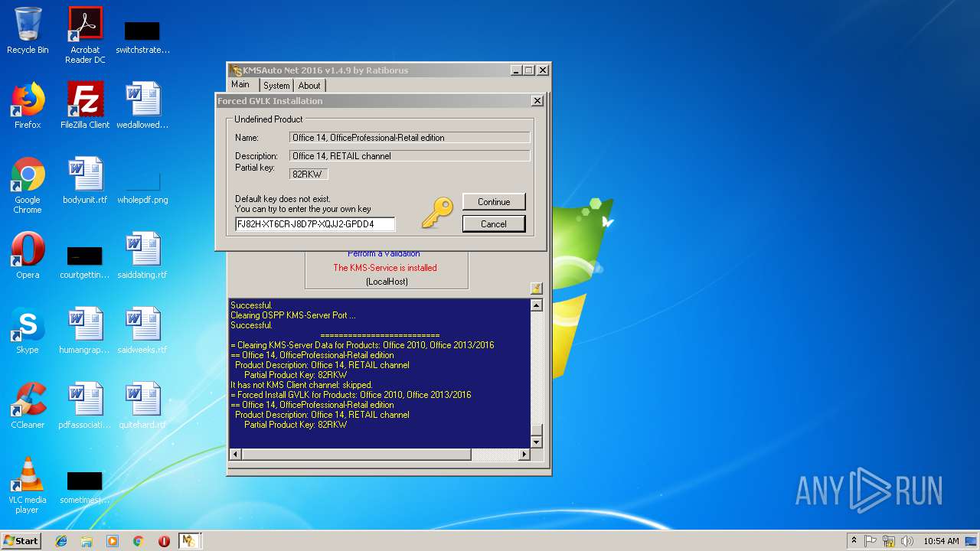Open Opera from taskbar
This screenshot has width=980, height=551.
164,541
